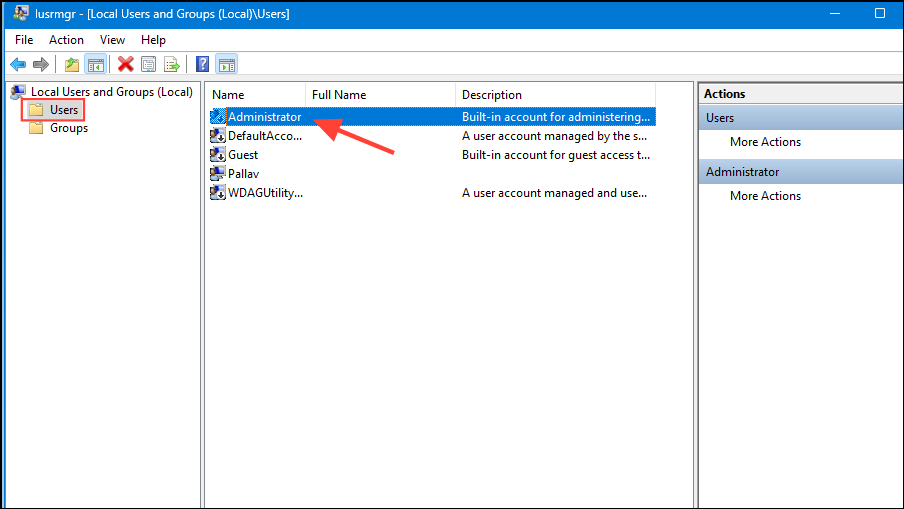Select the Guest name text
The image size is (904, 509).
click(x=243, y=154)
